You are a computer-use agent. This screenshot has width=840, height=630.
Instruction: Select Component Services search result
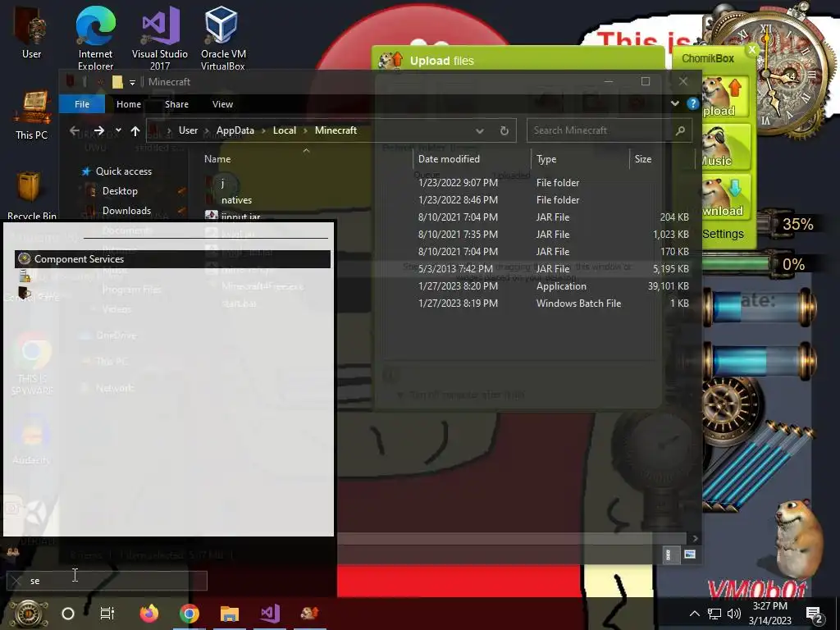click(x=172, y=258)
